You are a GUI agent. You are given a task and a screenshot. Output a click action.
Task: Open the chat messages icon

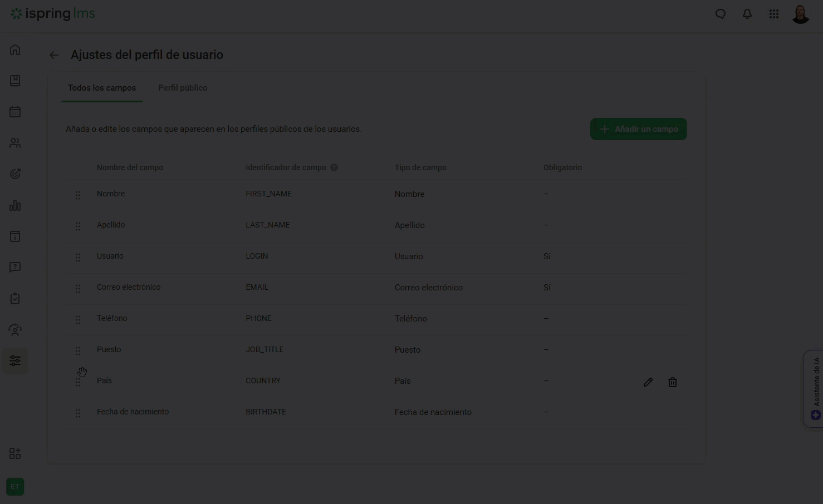point(721,14)
